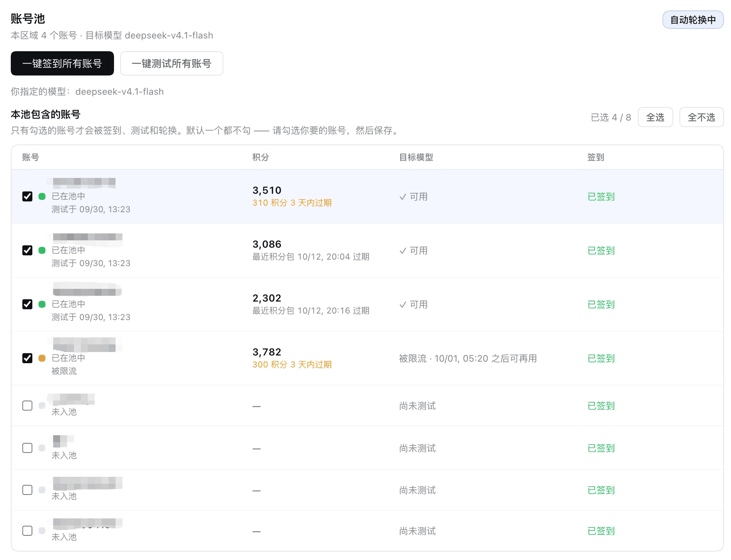Click the green status dot of the 3,510 row
The image size is (731, 560).
pos(42,196)
